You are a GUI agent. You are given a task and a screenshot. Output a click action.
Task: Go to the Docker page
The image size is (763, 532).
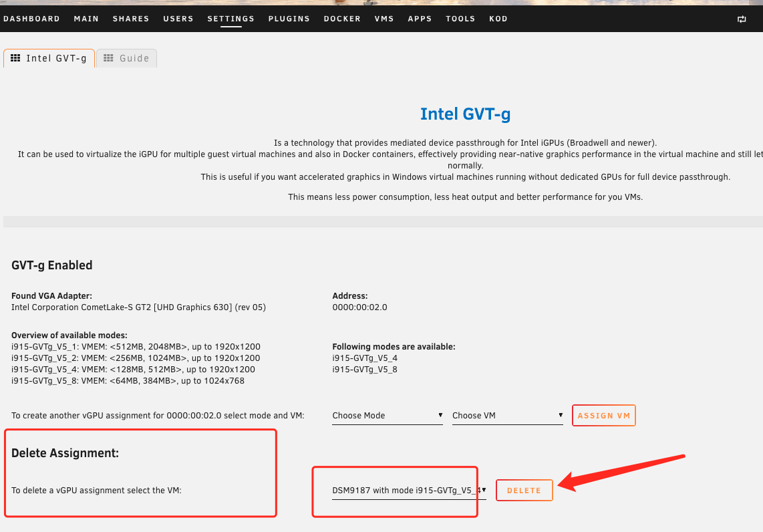pos(342,19)
